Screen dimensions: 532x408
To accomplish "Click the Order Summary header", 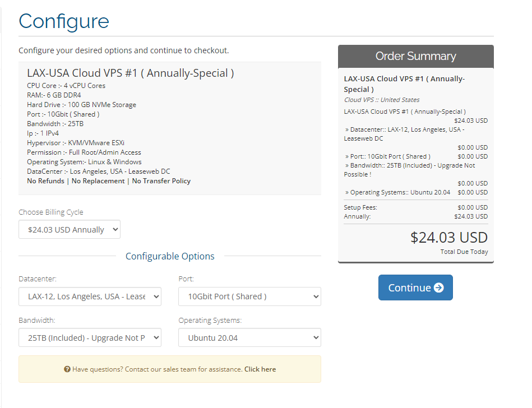I will pyautogui.click(x=415, y=56).
